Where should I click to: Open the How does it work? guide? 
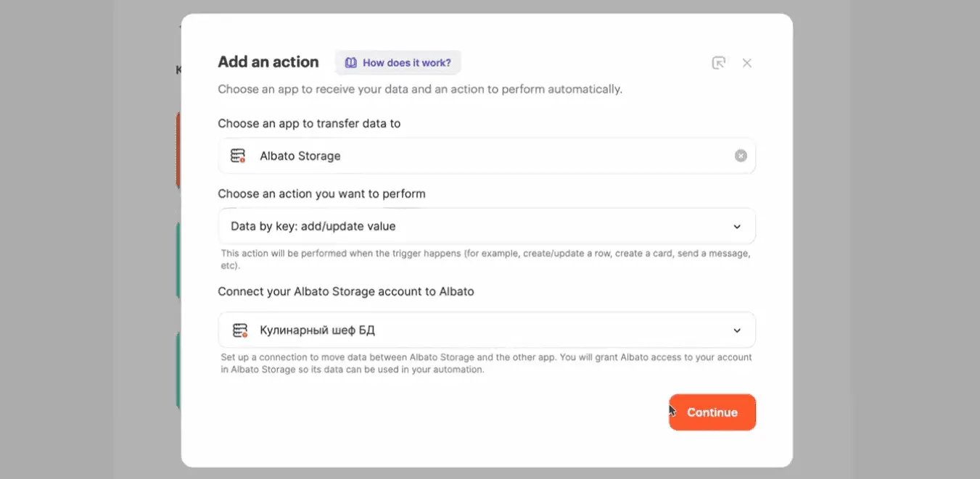[x=398, y=63]
